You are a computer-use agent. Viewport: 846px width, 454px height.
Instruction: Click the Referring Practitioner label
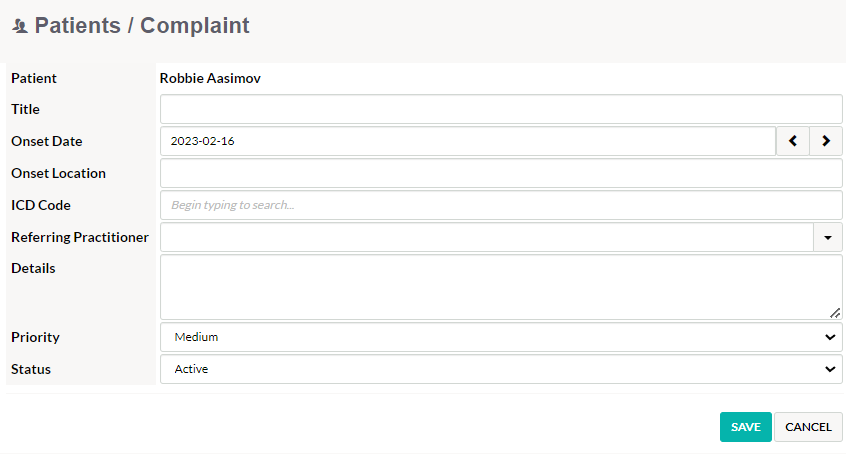pyautogui.click(x=80, y=237)
